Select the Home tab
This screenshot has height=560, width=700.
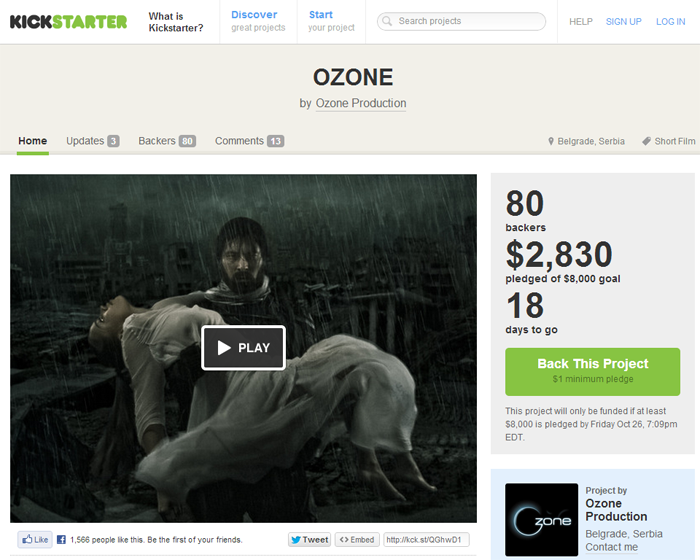(33, 141)
